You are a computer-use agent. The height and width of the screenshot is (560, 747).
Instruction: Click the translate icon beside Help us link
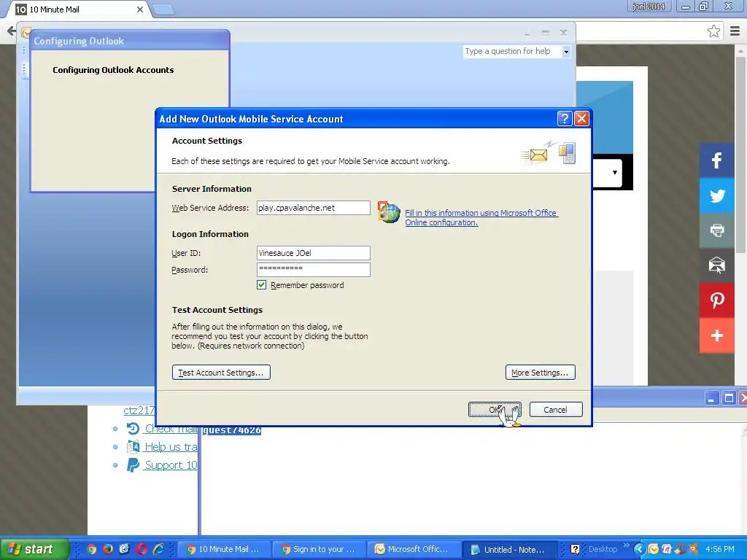[133, 447]
